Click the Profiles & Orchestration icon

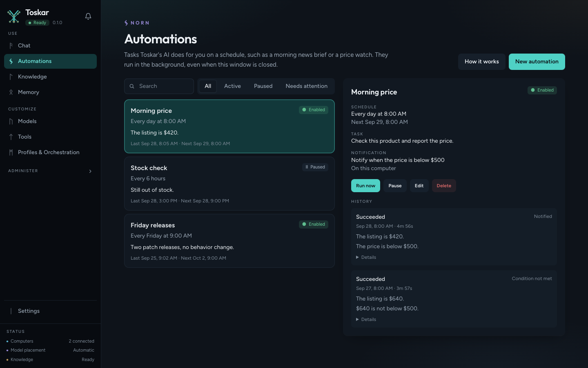coord(11,153)
